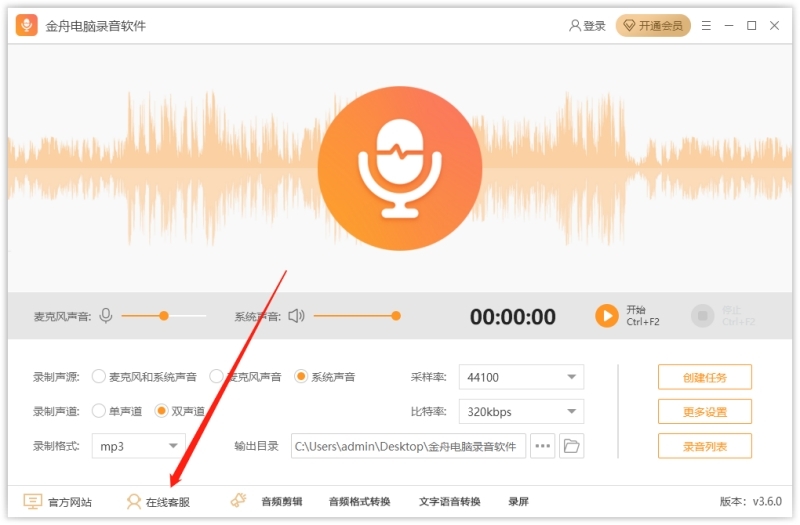
Task: Minimize the recorder window
Action: point(729,26)
